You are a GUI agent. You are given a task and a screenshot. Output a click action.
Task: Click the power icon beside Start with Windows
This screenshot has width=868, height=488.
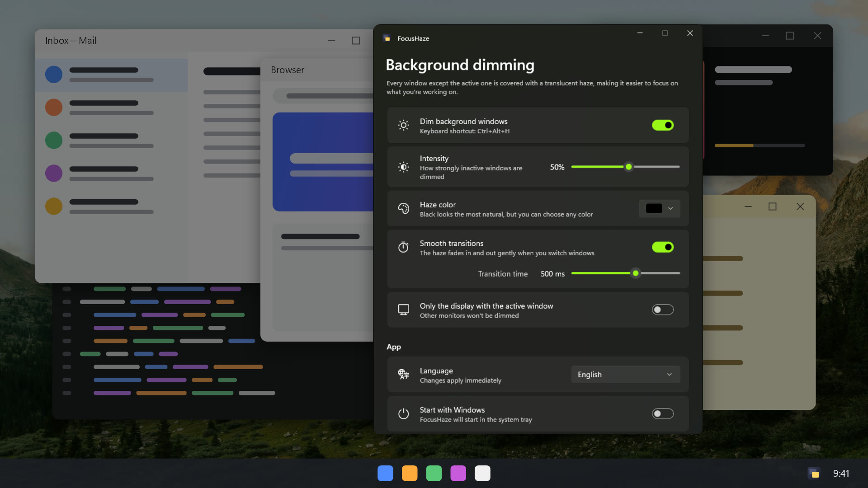click(x=404, y=413)
